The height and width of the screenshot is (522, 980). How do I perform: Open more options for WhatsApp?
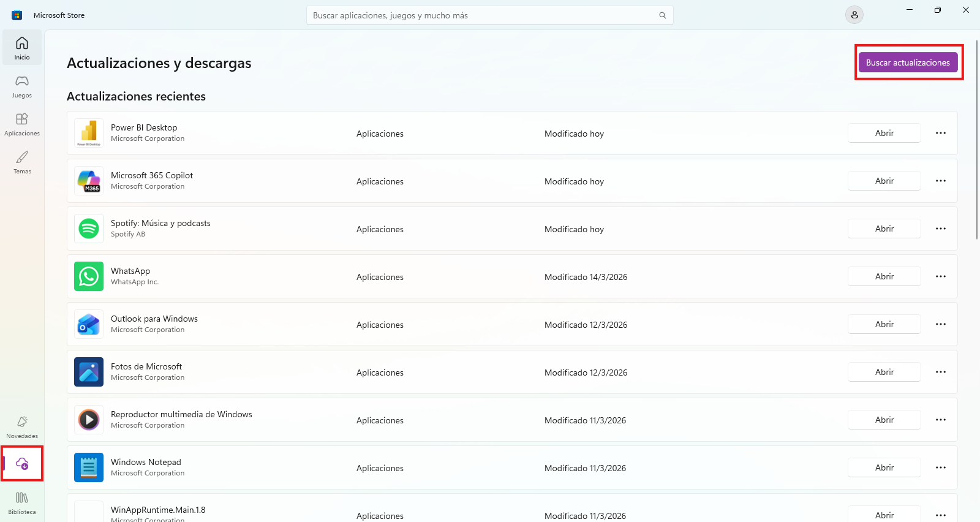pyautogui.click(x=941, y=276)
